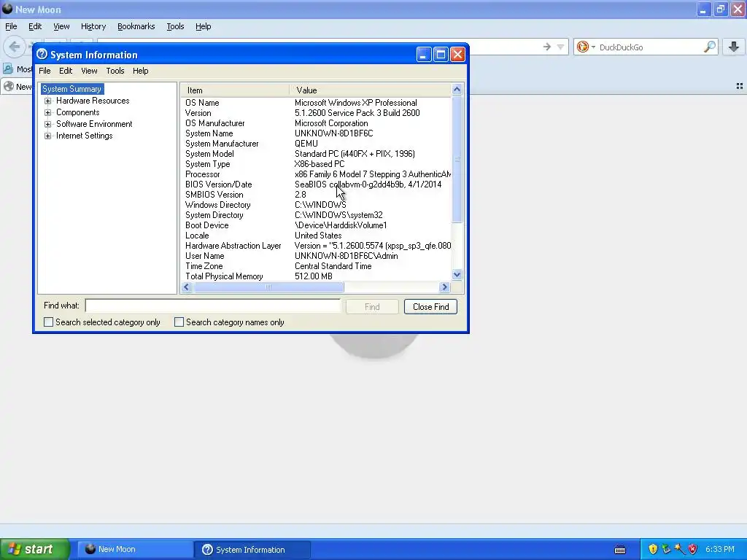Open the Help menu in System Information

(141, 71)
